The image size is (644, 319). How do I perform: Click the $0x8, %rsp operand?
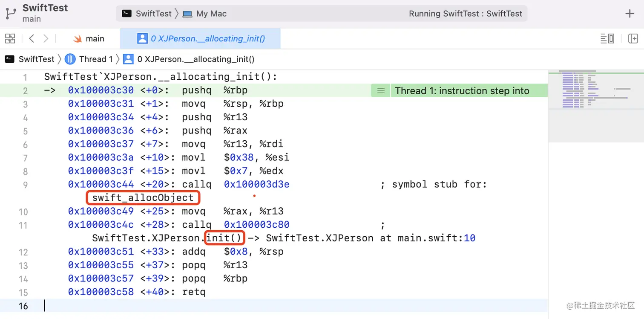coord(254,252)
